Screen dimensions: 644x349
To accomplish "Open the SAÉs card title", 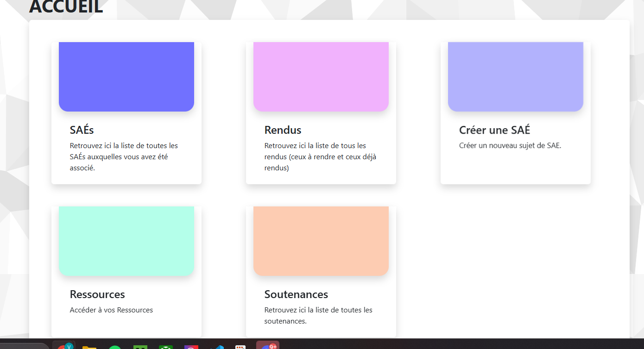I will click(x=82, y=130).
